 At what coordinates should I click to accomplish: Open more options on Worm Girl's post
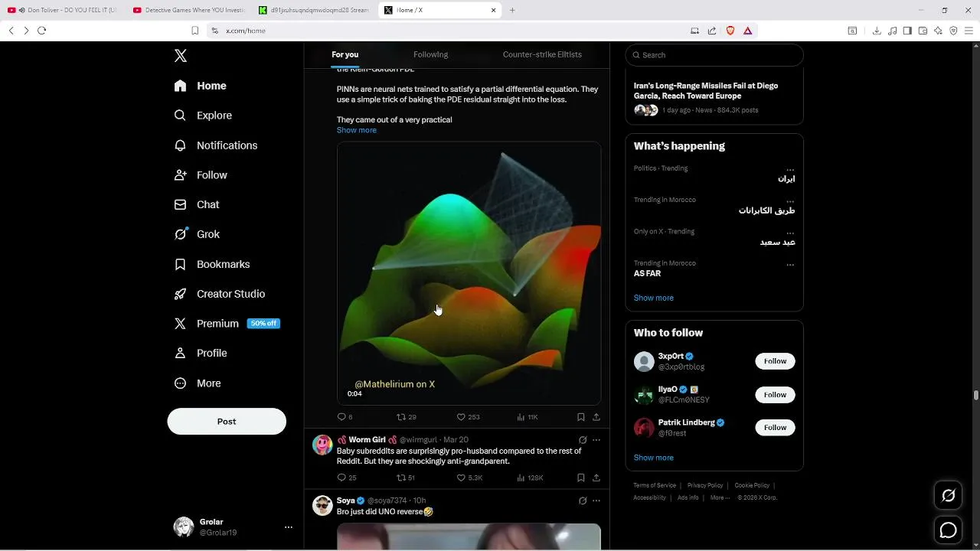(x=596, y=440)
